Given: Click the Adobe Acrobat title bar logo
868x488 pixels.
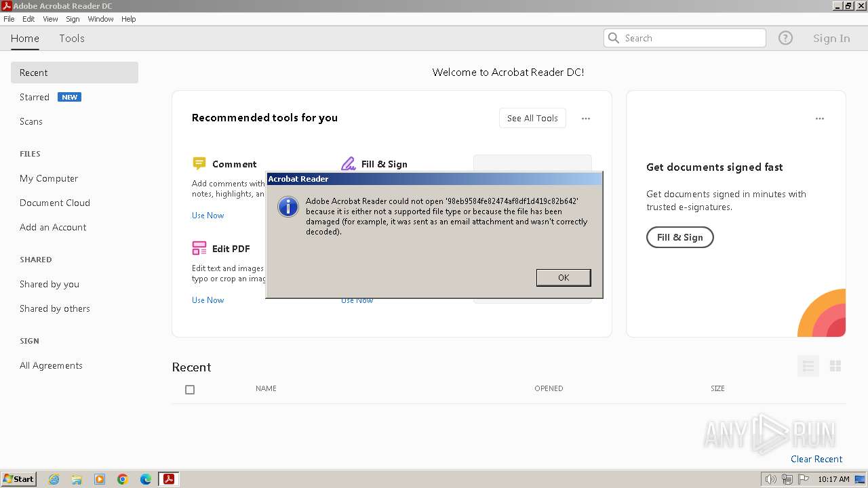Looking at the screenshot, I should tap(6, 5).
